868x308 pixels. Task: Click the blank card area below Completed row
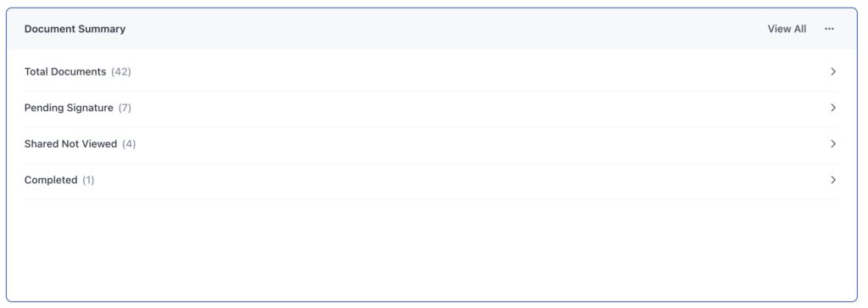coord(431,249)
